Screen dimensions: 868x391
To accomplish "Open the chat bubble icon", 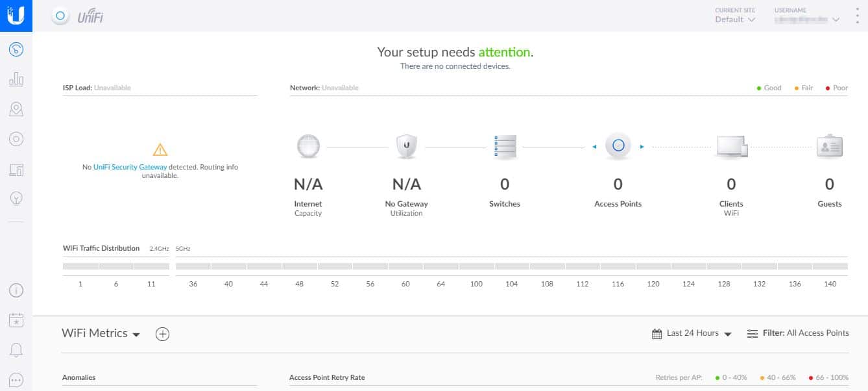I will [x=16, y=379].
